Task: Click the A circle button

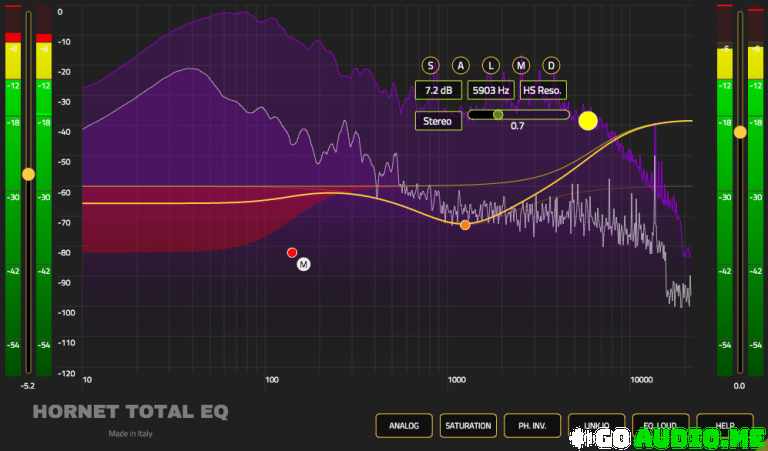Action: click(460, 66)
